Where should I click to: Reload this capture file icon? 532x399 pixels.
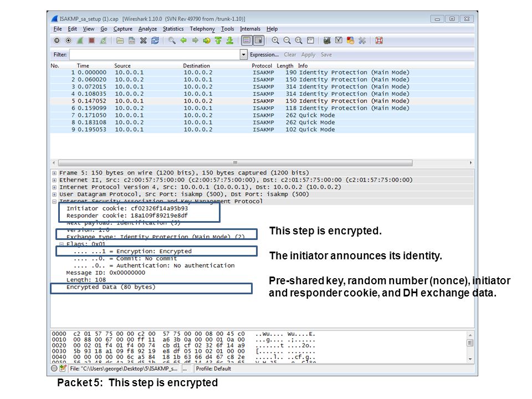tap(155, 40)
